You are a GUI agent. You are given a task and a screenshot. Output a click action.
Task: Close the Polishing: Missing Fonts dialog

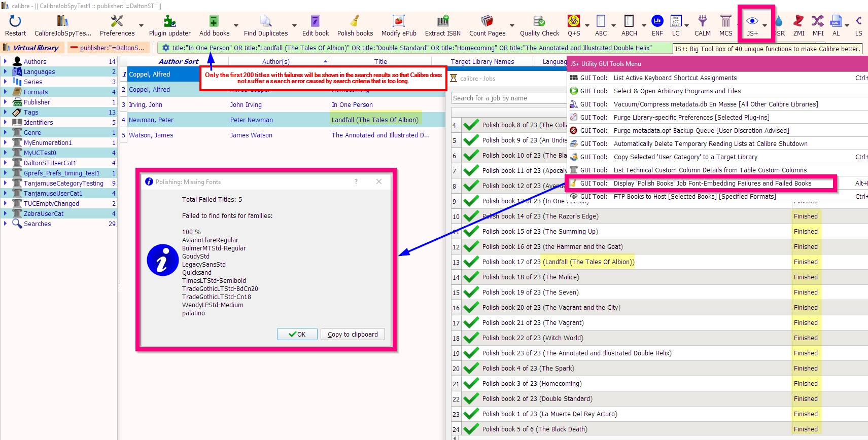(379, 181)
